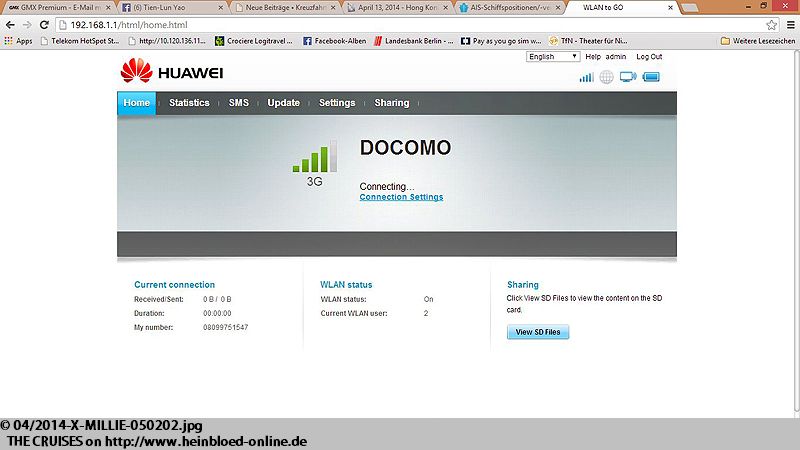This screenshot has height=450, width=800.
Task: Open the English language dropdown
Action: 553,57
